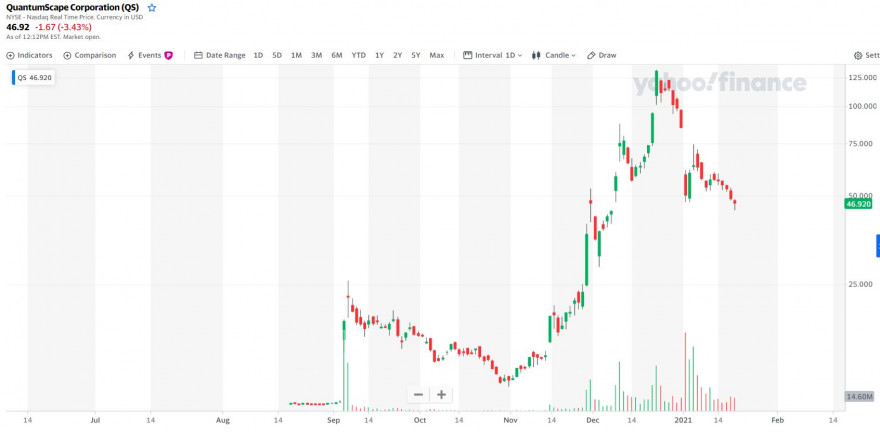Select the 2Y range

(397, 55)
